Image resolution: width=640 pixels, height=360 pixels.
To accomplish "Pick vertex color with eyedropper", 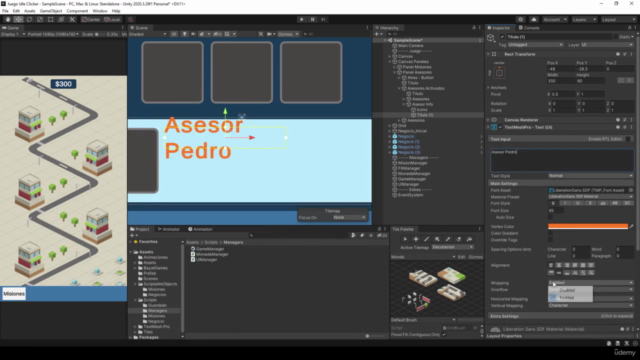I will (631, 226).
